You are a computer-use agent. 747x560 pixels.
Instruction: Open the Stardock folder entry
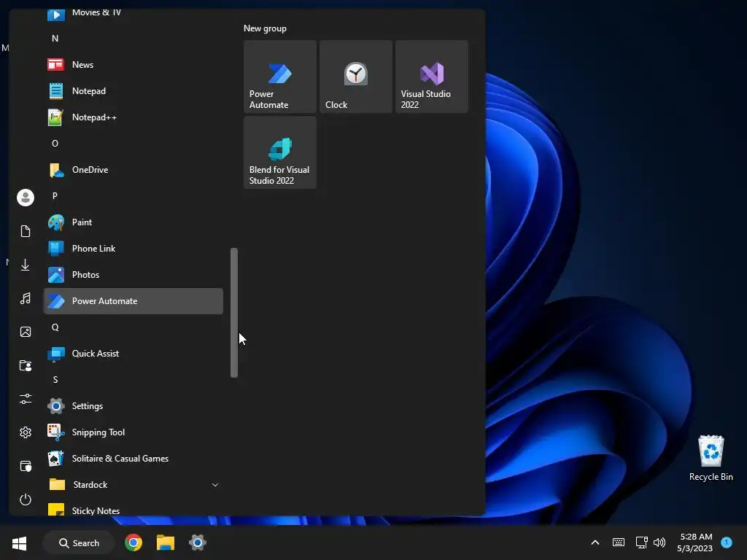133,484
